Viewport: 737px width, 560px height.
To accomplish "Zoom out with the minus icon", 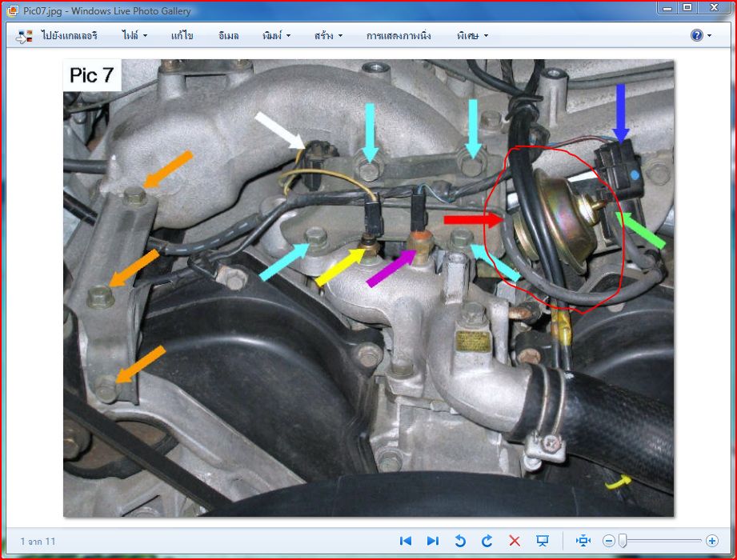I will tap(609, 541).
